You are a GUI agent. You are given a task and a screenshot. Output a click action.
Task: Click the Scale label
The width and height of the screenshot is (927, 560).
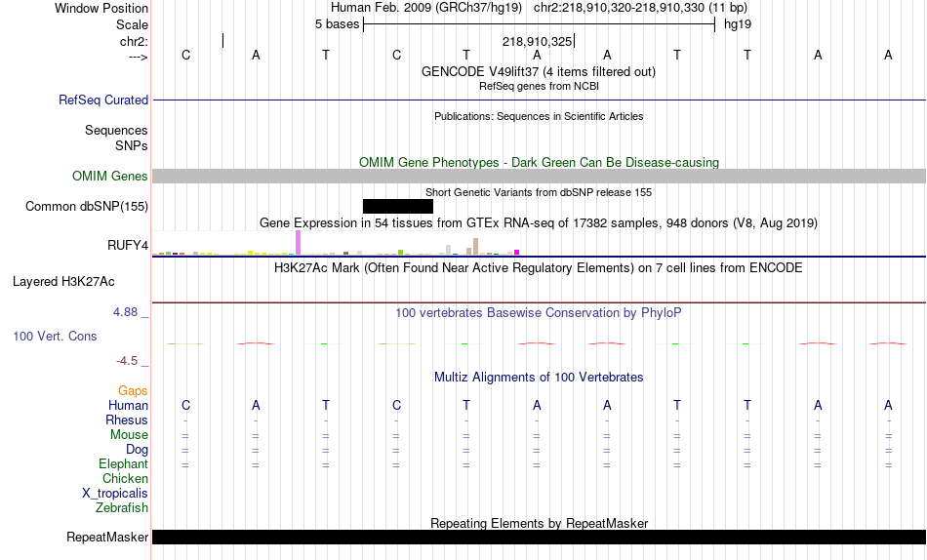[x=133, y=24]
